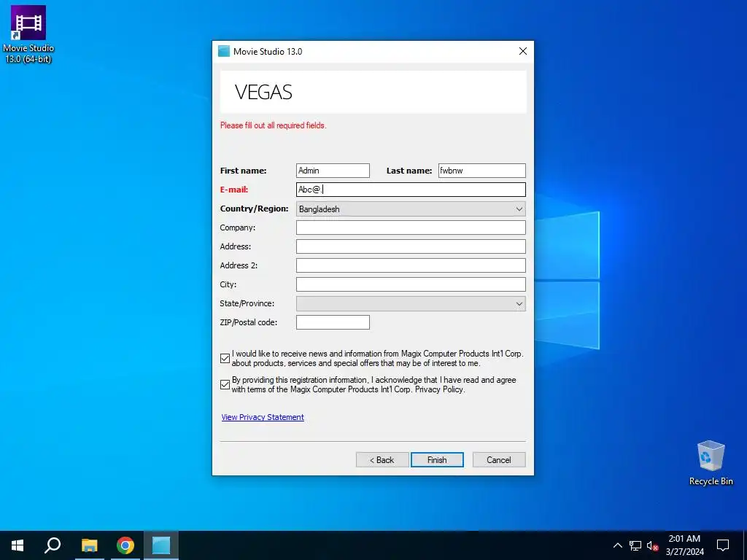The image size is (747, 560).
Task: Click 'Please fill out all required fields.' message
Action: [273, 125]
